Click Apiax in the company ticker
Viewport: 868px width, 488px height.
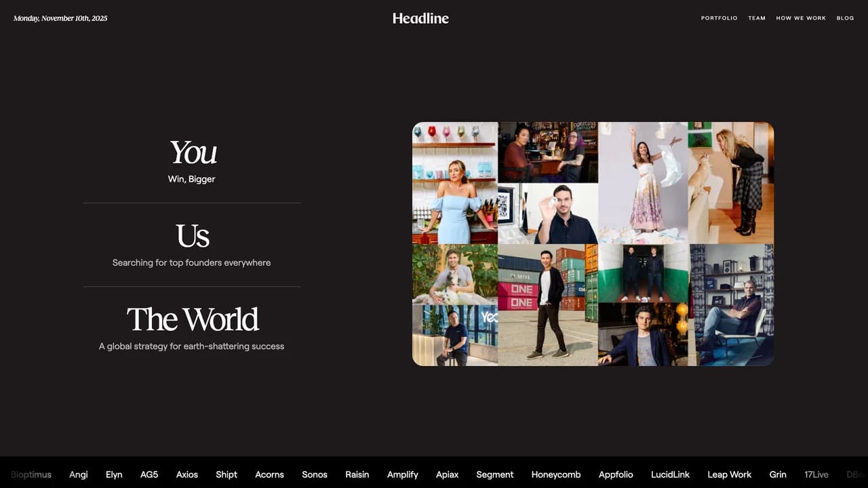pos(448,474)
